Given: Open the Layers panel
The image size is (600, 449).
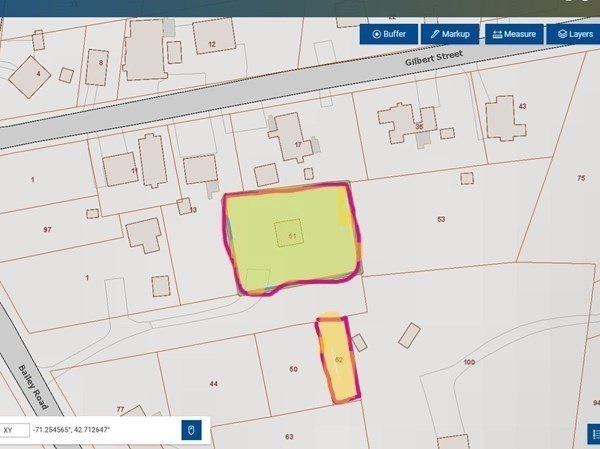Looking at the screenshot, I should point(574,34).
